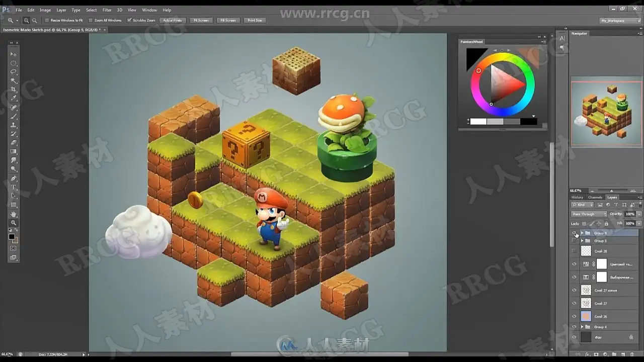
Task: Select the Crop tool
Action: (14, 89)
